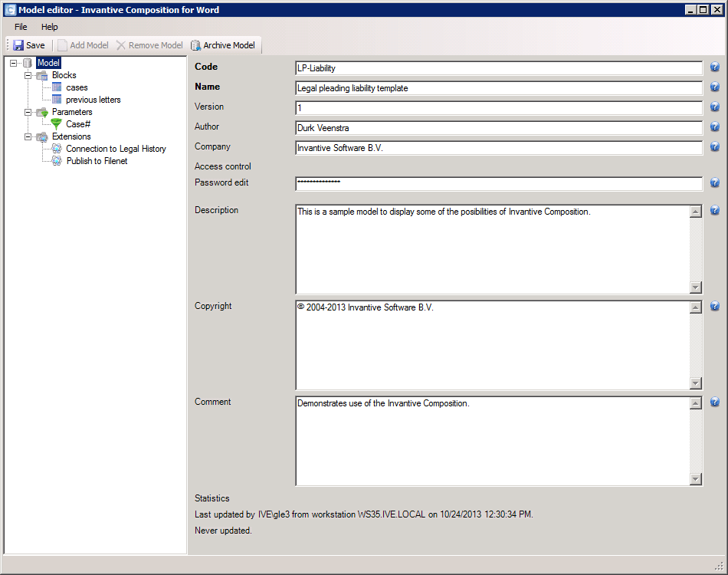
Task: Click the Copyright scrollbar down arrow
Action: click(x=696, y=383)
